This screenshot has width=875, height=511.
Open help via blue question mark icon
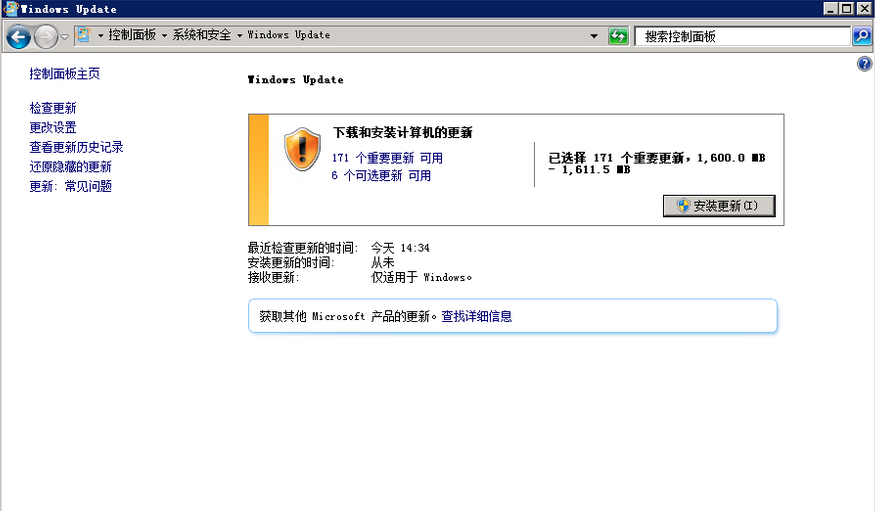point(864,64)
